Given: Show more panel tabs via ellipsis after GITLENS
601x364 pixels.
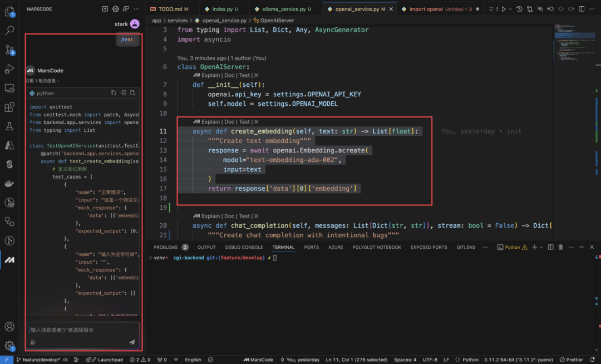Looking at the screenshot, I should (x=485, y=247).
